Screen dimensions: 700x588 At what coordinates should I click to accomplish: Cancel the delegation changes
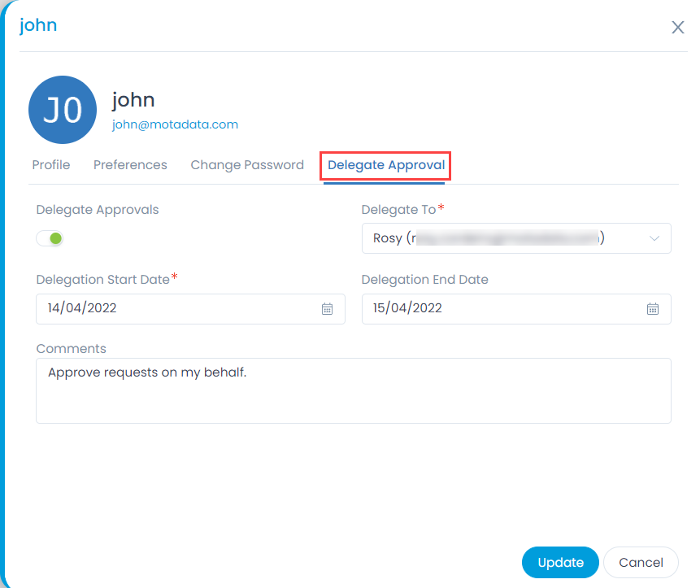(x=641, y=562)
